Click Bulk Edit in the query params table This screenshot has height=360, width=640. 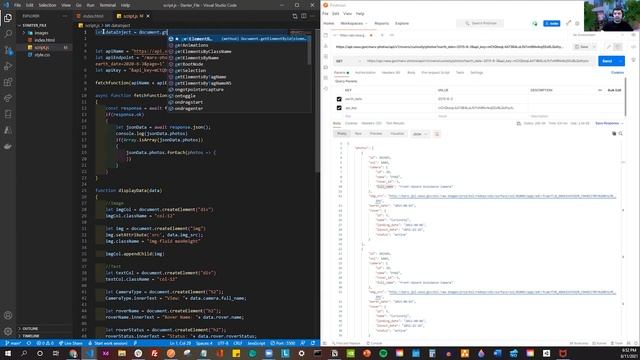614,90
